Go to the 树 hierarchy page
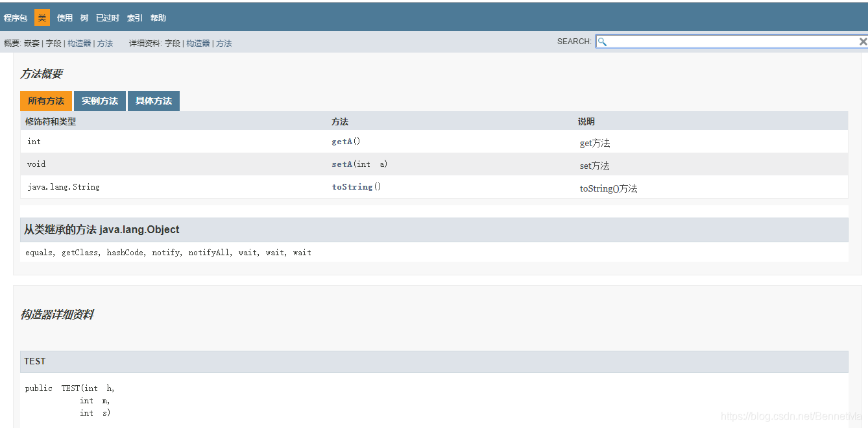The width and height of the screenshot is (868, 428). coord(84,18)
